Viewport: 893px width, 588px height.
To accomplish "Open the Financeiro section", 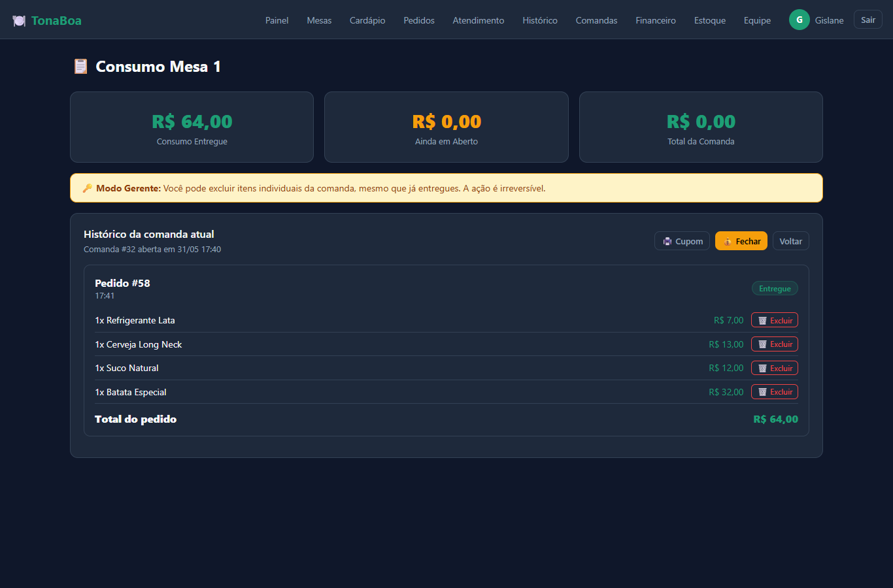I will 656,20.
